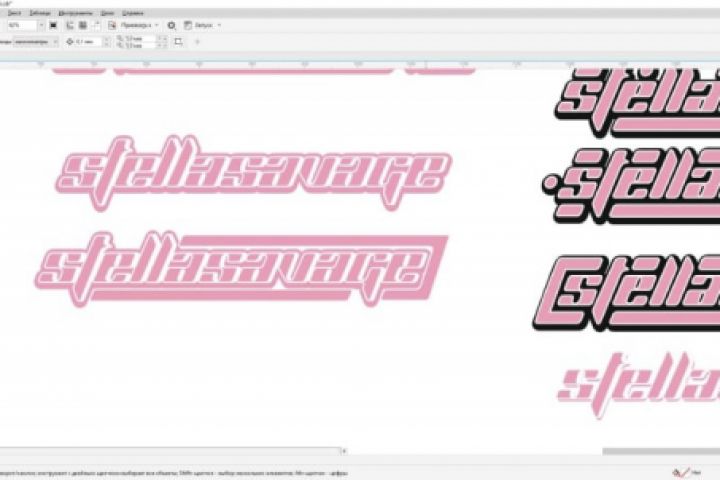The image size is (720, 480).
Task: Click the Запуск application launcher icon
Action: click(x=188, y=25)
